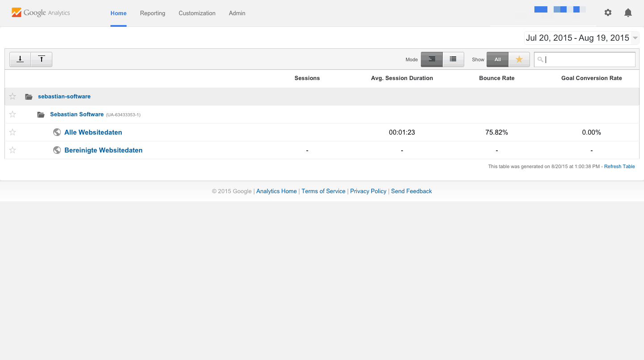
Task: Open the Sebastian Software property link
Action: (x=77, y=114)
